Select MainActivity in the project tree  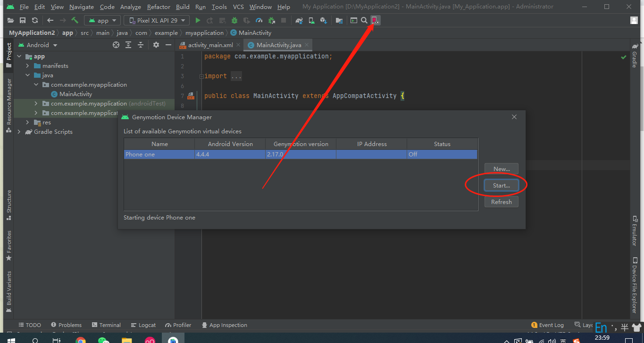[x=75, y=94]
